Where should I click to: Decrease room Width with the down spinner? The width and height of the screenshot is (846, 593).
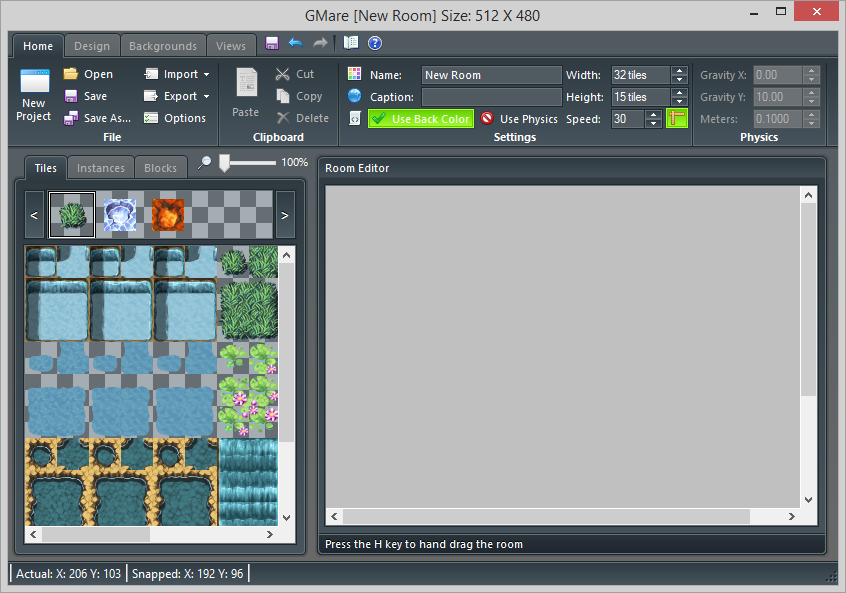[680, 79]
